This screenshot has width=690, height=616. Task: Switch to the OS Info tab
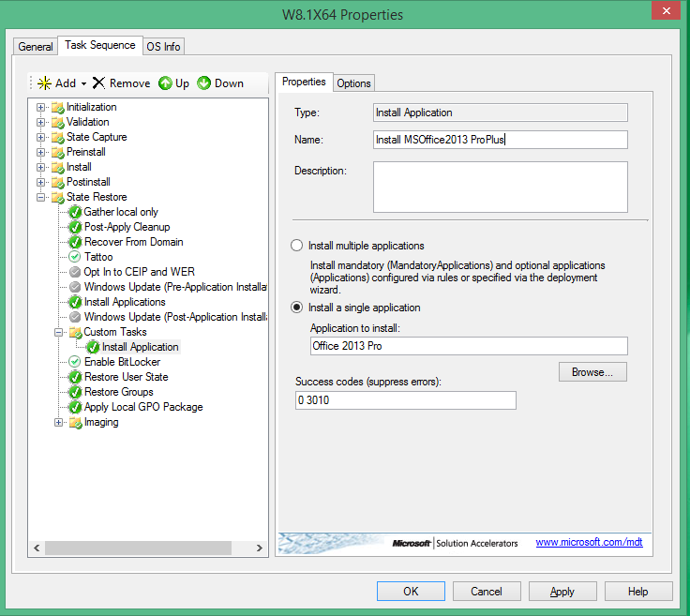tap(164, 47)
